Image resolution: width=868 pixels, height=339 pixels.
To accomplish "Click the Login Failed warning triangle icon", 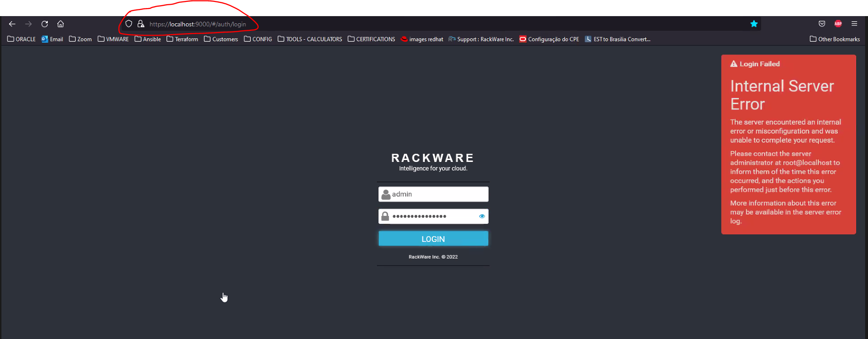I will tap(734, 64).
